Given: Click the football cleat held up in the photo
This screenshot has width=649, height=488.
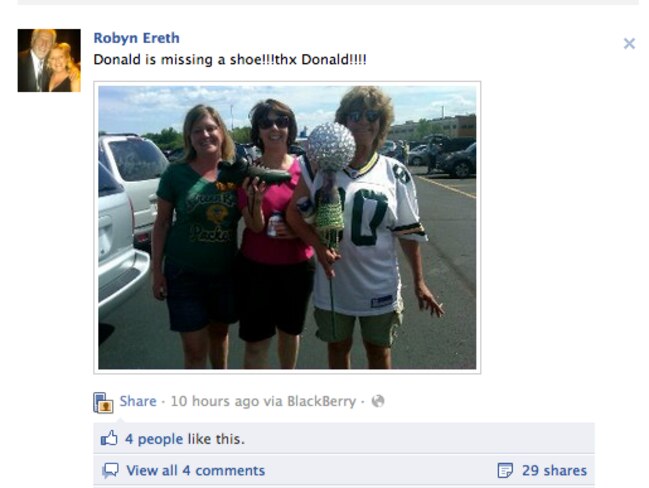Looking at the screenshot, I should (253, 173).
